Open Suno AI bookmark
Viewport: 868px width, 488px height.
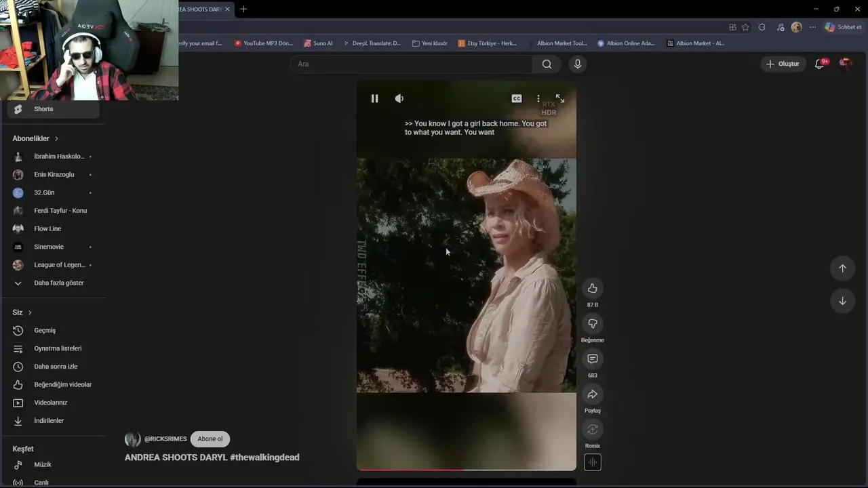318,43
